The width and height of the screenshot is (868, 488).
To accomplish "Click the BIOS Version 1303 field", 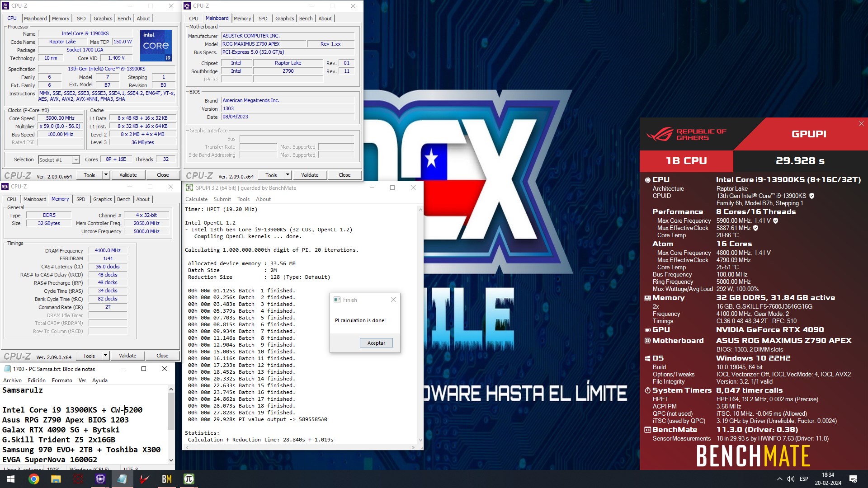I will click(288, 109).
